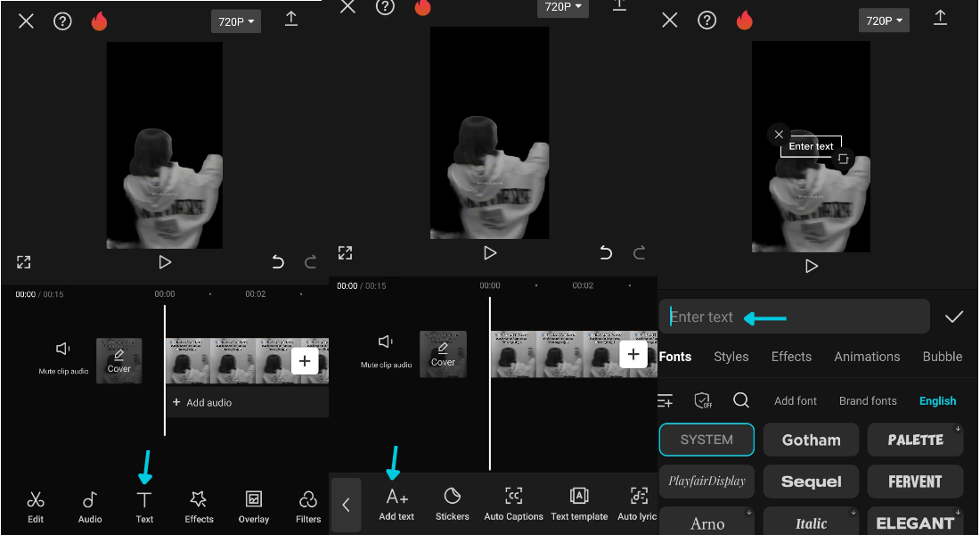Open the Audio tool in left panel toolbar
The image size is (980, 535).
(90, 506)
